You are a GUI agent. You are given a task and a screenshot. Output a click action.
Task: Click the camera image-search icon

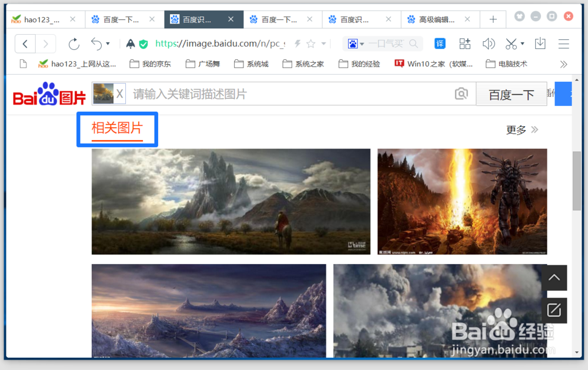[461, 94]
